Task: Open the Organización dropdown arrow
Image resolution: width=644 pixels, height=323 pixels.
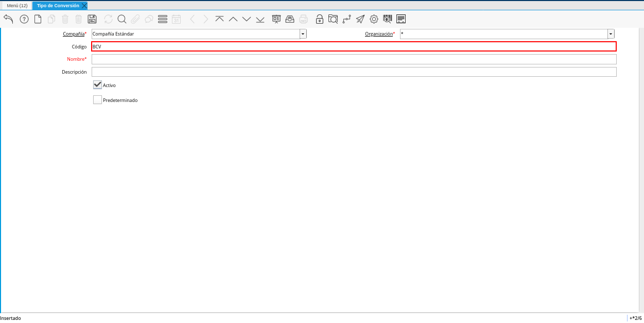Action: point(611,33)
